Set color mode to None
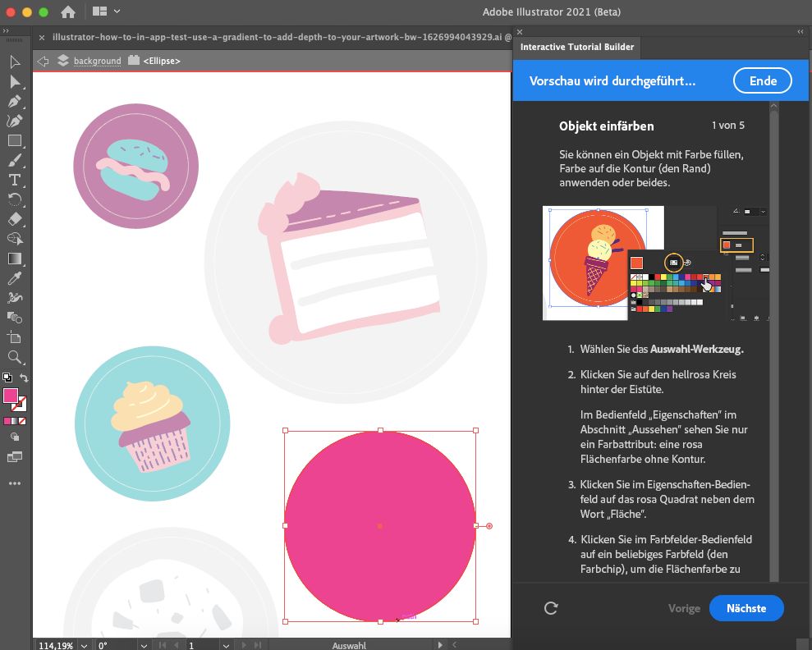Screen dimensions: 812x650 click(22, 421)
